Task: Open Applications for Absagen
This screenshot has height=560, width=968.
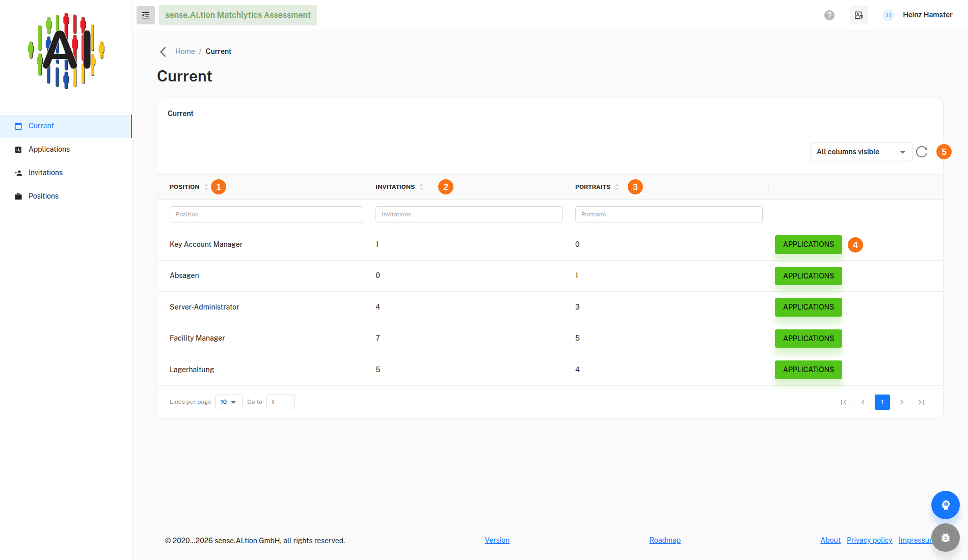Action: [809, 276]
